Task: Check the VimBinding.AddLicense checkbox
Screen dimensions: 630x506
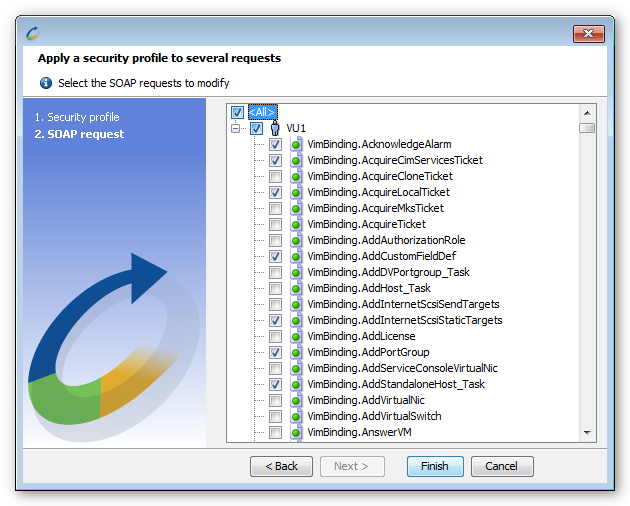Action: (x=275, y=336)
